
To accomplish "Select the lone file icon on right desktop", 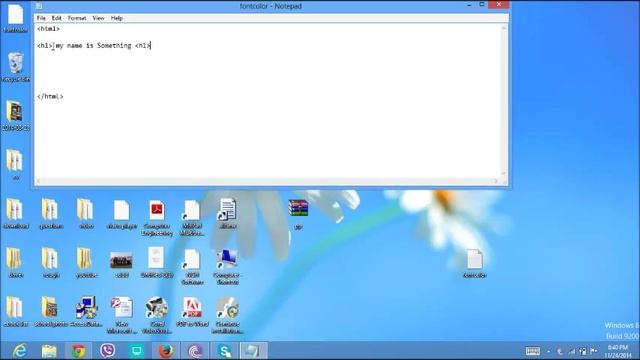I will tap(475, 263).
